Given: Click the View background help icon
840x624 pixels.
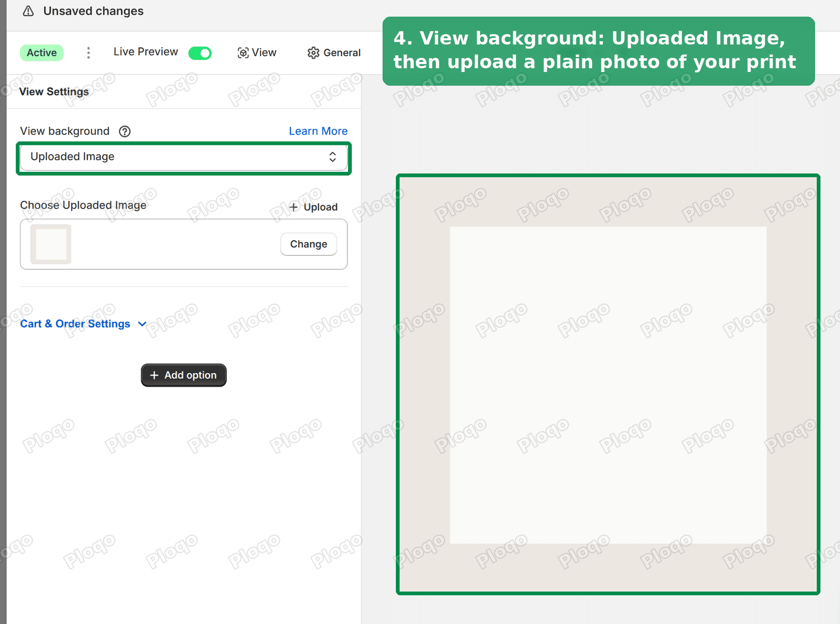Looking at the screenshot, I should tap(124, 131).
